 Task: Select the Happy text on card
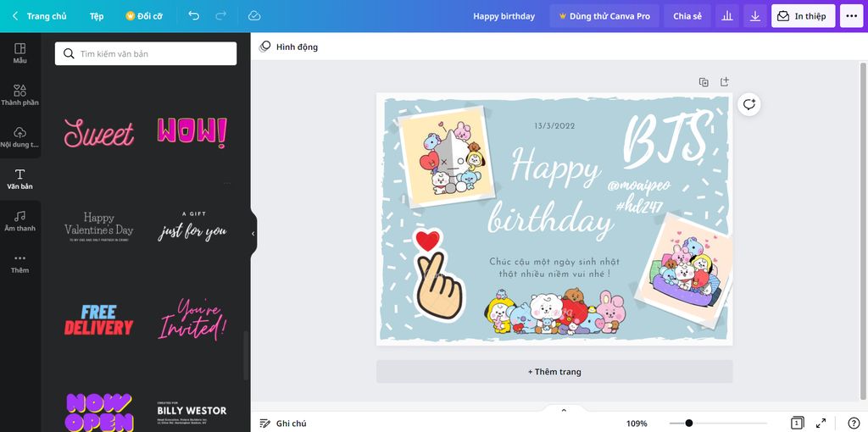click(555, 167)
